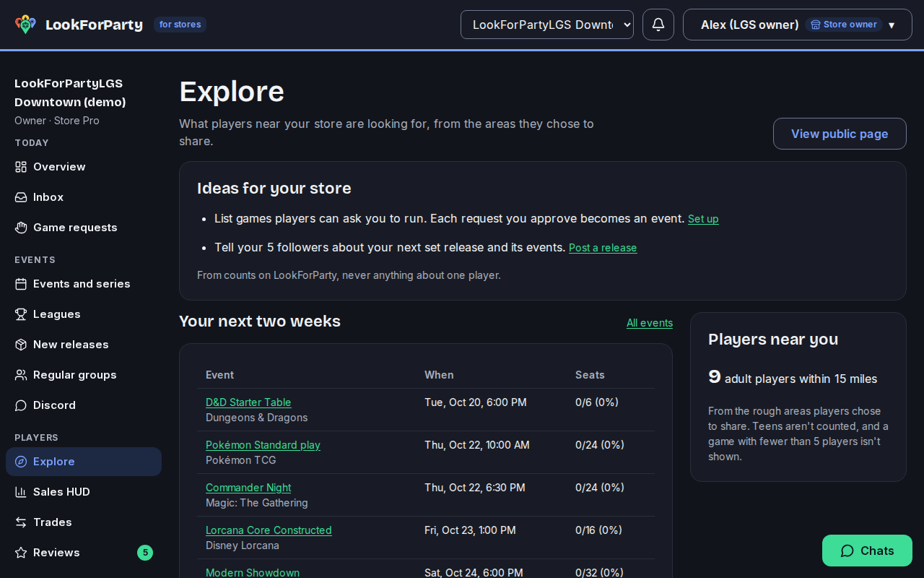Click 'Fri, Oct 23, 1:00 PM' cell

click(470, 530)
